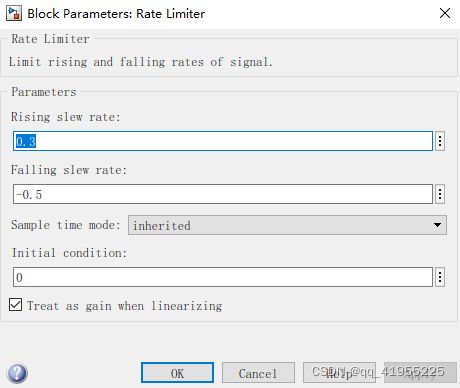This screenshot has width=460, height=388.
Task: Click the Simulink block icon in title bar
Action: point(14,13)
